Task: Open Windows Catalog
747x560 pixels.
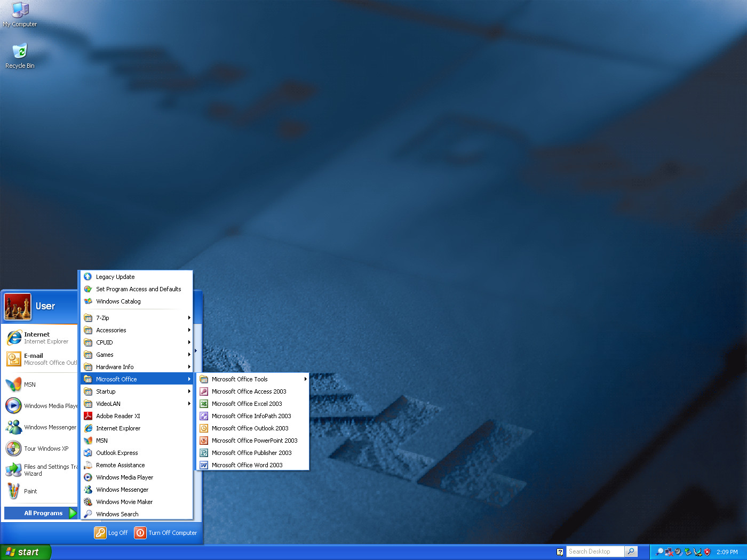Action: [137, 301]
